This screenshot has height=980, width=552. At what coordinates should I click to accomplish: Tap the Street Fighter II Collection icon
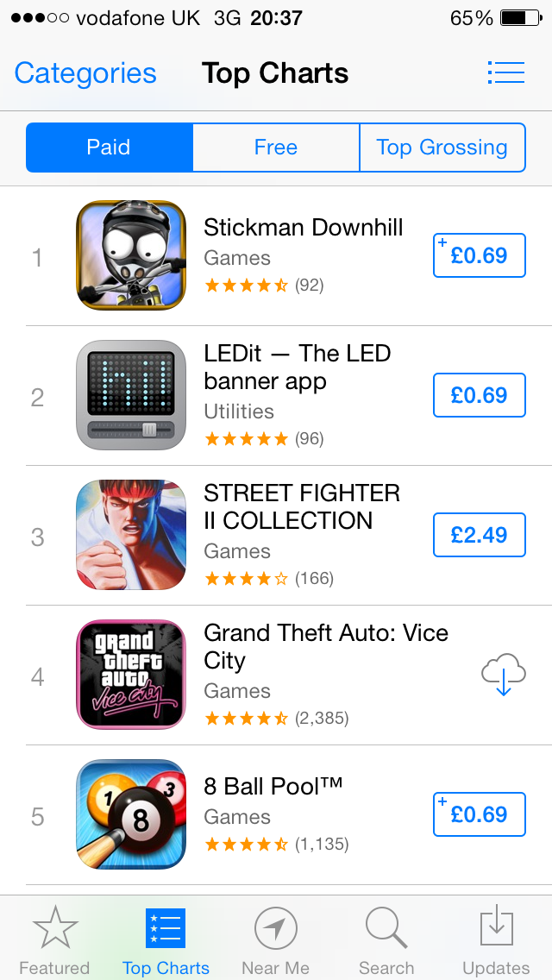(x=131, y=535)
